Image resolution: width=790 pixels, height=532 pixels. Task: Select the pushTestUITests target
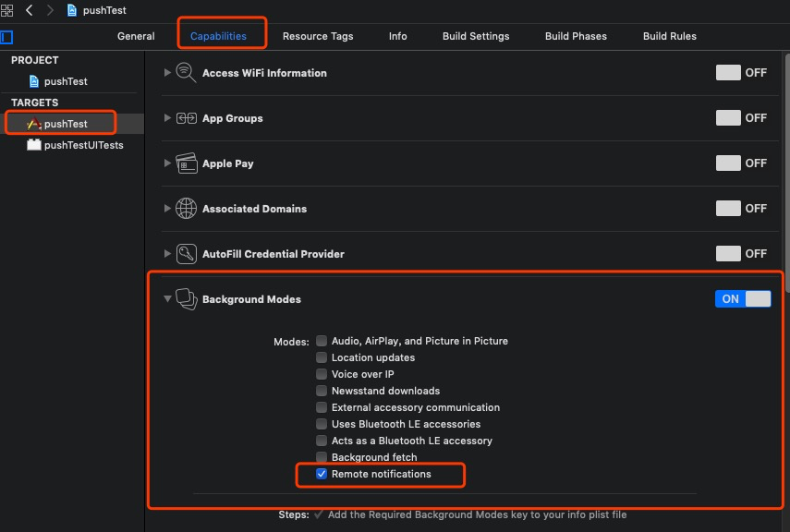(83, 145)
